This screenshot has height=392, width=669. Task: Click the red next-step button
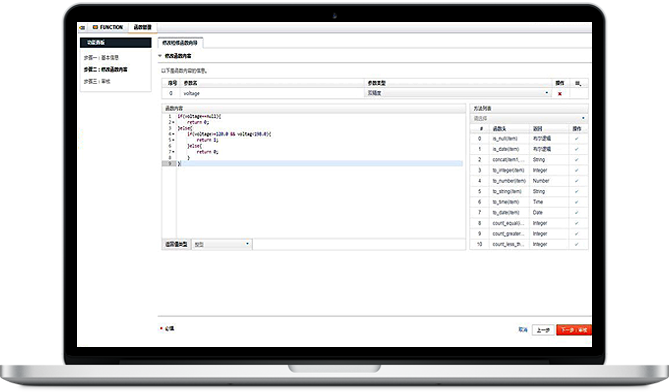573,330
